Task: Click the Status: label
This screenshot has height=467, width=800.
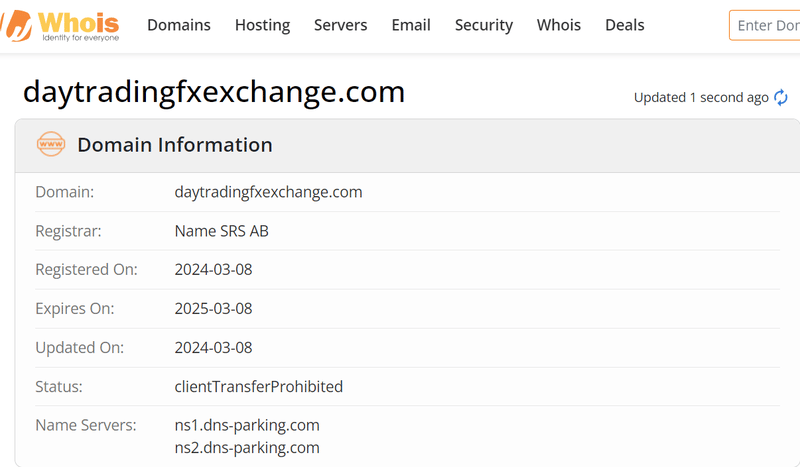Action: [x=59, y=386]
